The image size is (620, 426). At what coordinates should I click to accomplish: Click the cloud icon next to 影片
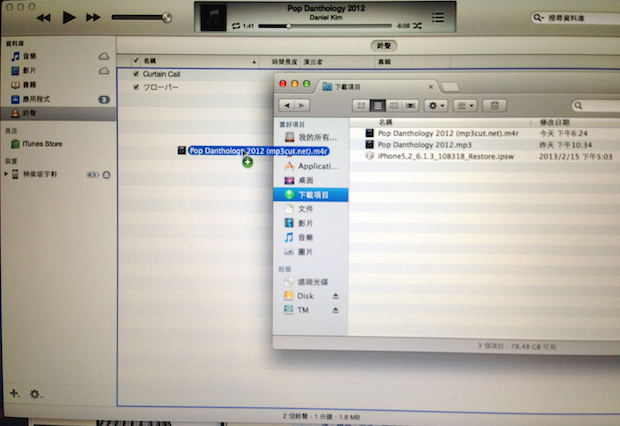point(104,71)
